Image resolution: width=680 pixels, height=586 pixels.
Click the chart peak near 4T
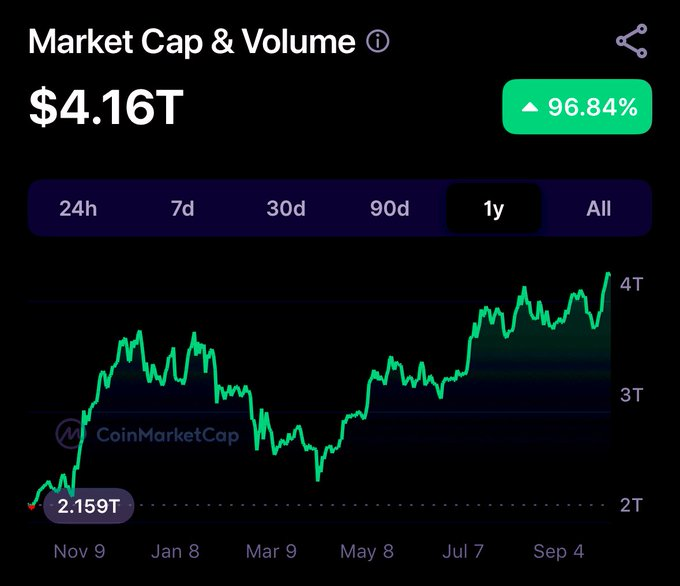coord(608,273)
